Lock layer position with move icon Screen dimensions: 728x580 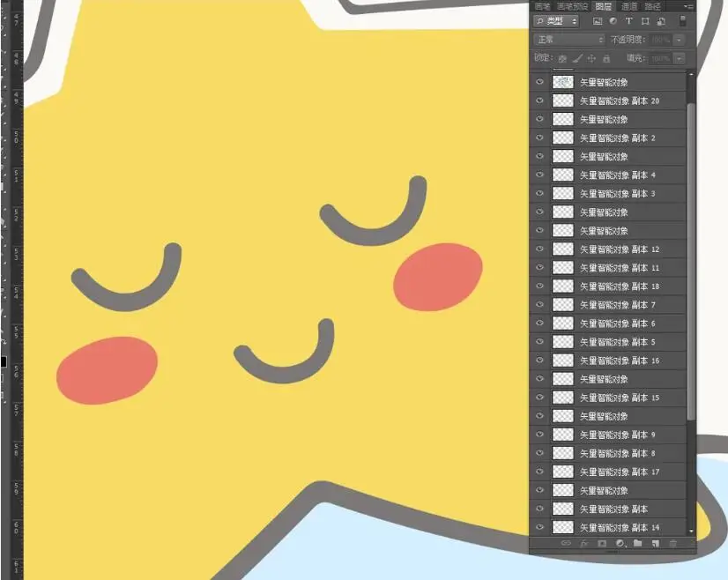[591, 59]
